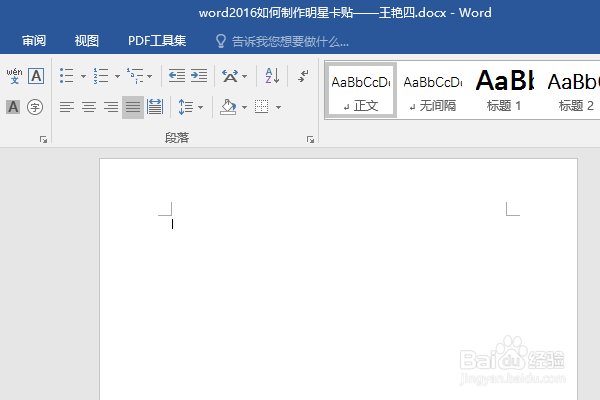Viewport: 600px width, 400px height.
Task: Apply bullet list
Action: coord(67,76)
